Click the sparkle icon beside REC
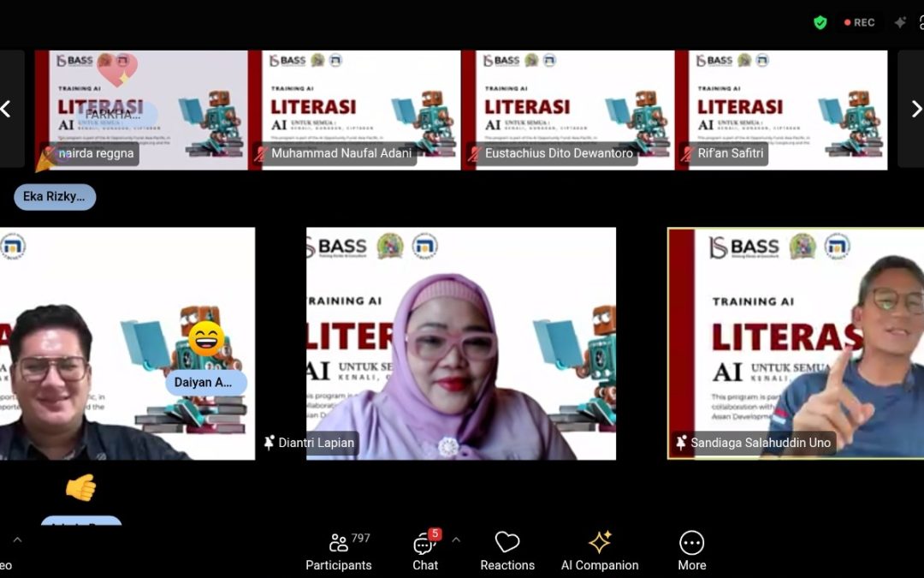This screenshot has width=924, height=578. [900, 23]
